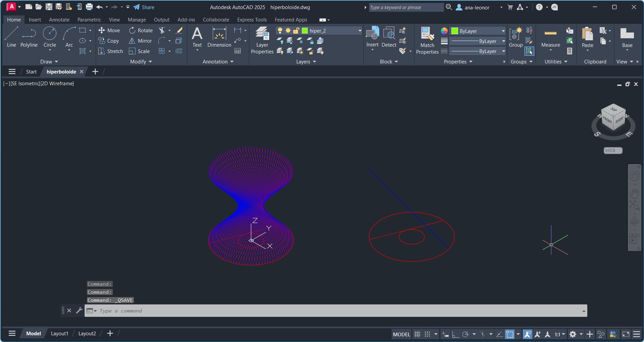Click the Share button

(x=144, y=7)
